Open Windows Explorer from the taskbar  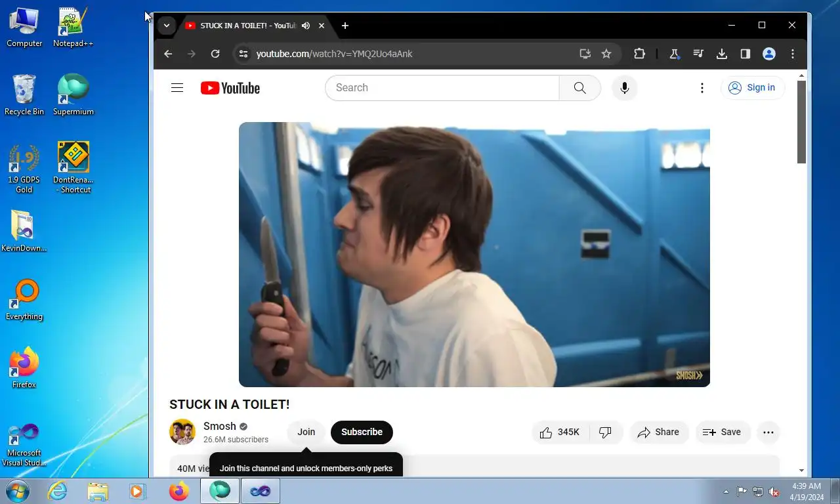(x=98, y=491)
